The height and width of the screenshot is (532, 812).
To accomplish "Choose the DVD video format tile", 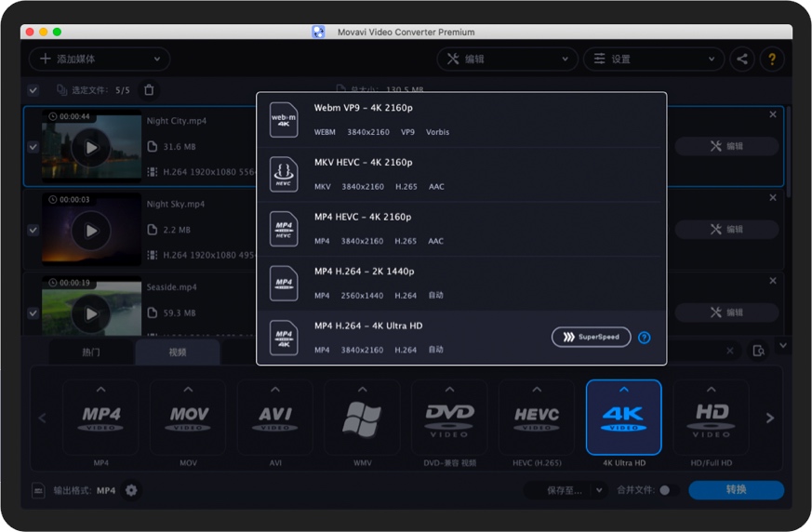I will coord(449,418).
